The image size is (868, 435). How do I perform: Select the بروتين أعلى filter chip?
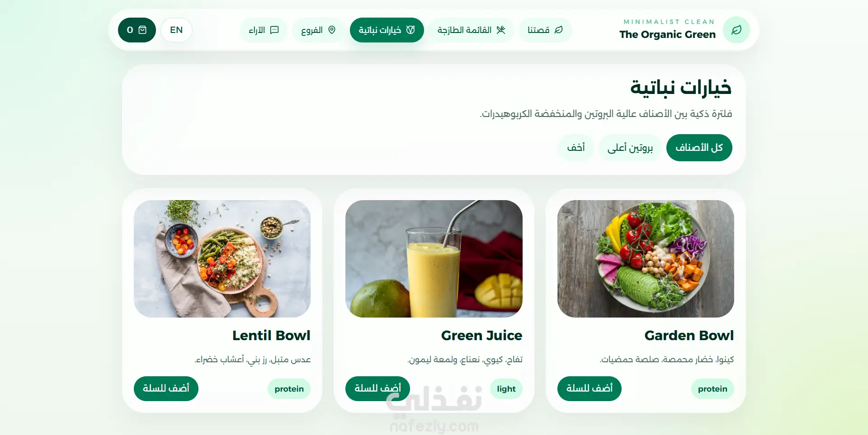click(630, 148)
